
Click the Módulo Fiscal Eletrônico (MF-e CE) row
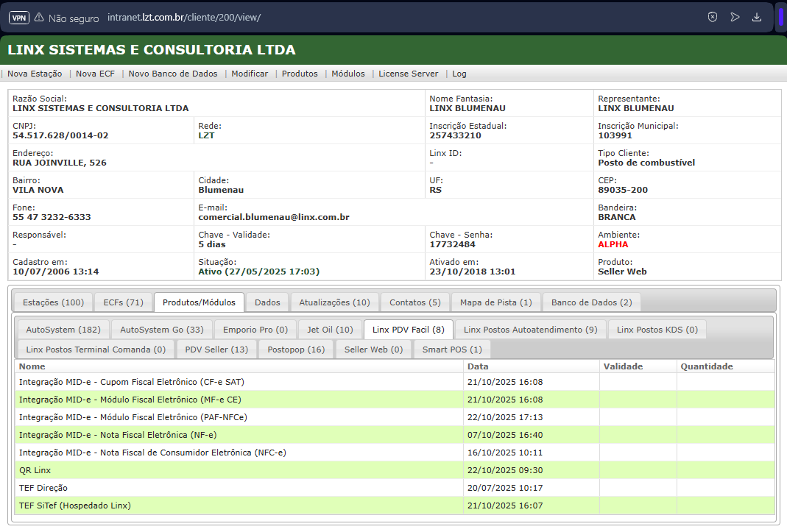pos(395,400)
